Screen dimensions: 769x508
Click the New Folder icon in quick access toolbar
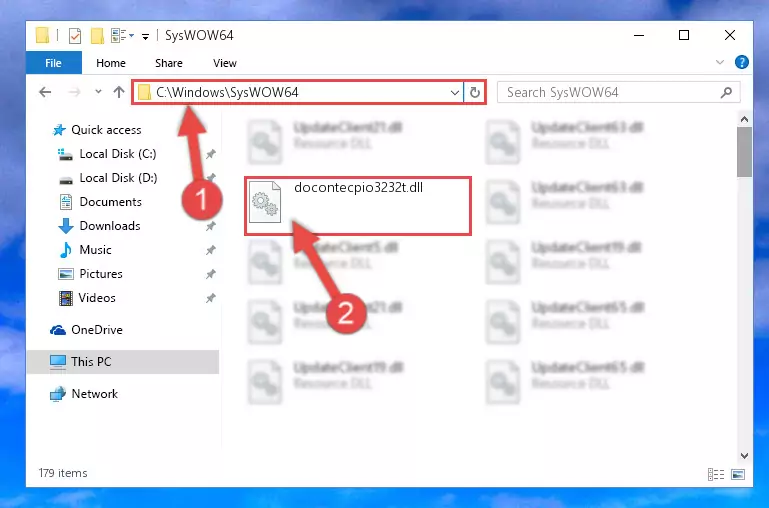pyautogui.click(x=97, y=36)
